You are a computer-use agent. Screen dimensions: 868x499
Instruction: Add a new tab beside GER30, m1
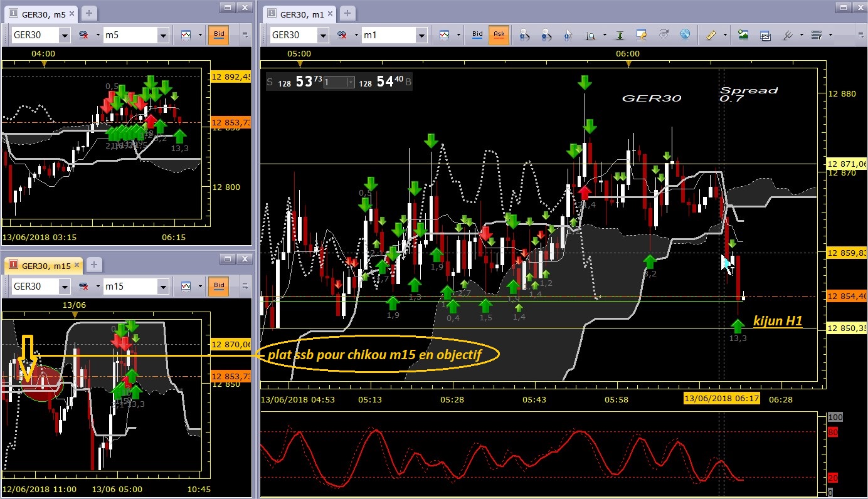(x=347, y=13)
